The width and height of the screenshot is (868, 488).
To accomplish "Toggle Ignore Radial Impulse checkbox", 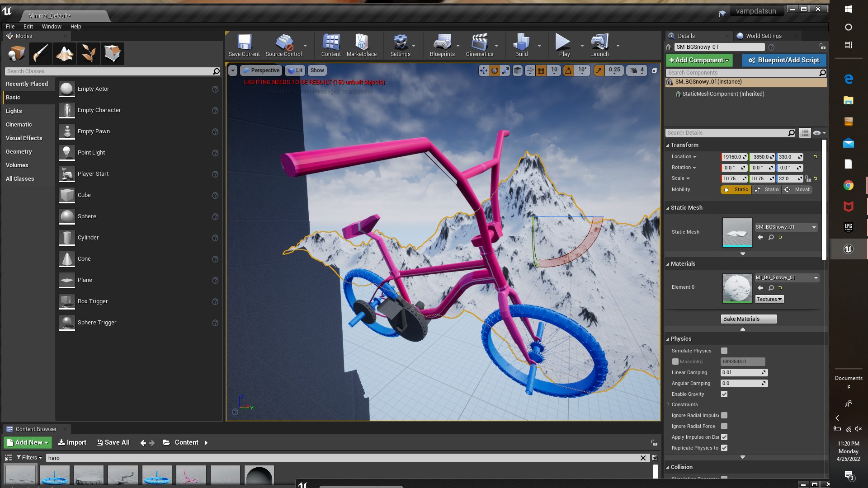I will tap(724, 415).
